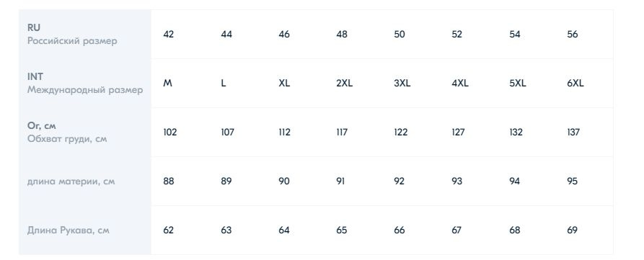This screenshot has height=260, width=644.
Task: Click international size 6XL
Action: point(575,84)
